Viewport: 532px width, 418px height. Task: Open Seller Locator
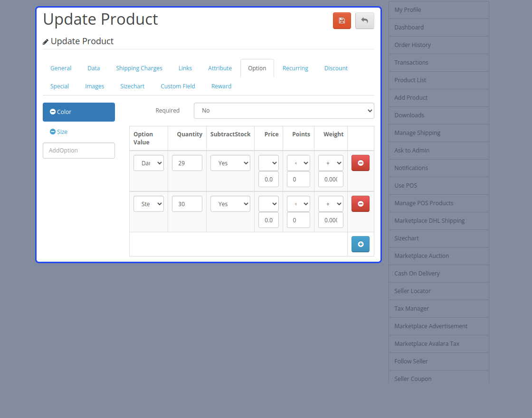(x=439, y=291)
